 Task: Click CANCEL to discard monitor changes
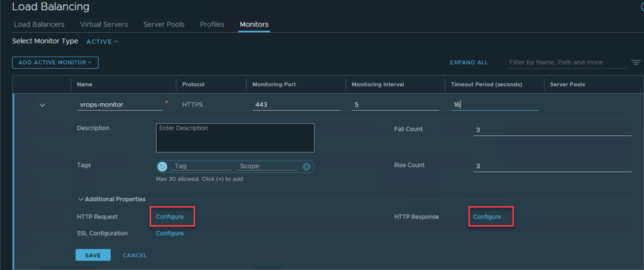[x=135, y=256]
